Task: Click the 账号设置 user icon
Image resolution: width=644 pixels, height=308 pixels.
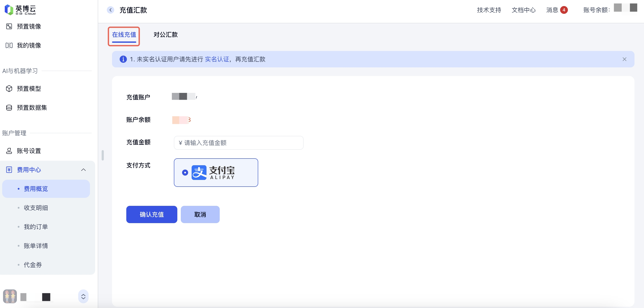Action: pyautogui.click(x=9, y=151)
